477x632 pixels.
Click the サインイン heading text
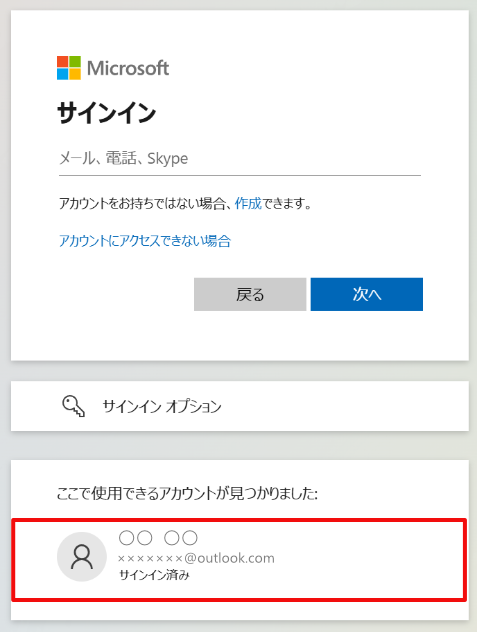[x=106, y=112]
